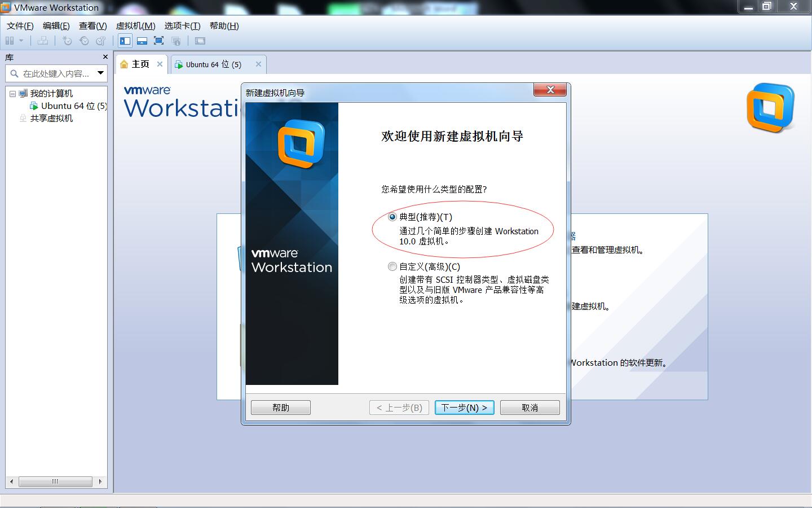Open the 虚拟机(M) menu
The image size is (812, 508).
click(134, 25)
